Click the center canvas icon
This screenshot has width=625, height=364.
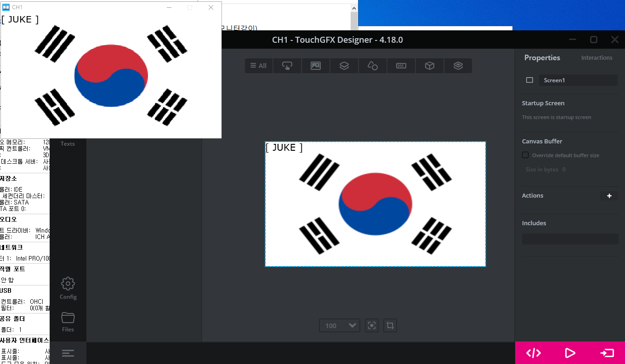coord(372,325)
